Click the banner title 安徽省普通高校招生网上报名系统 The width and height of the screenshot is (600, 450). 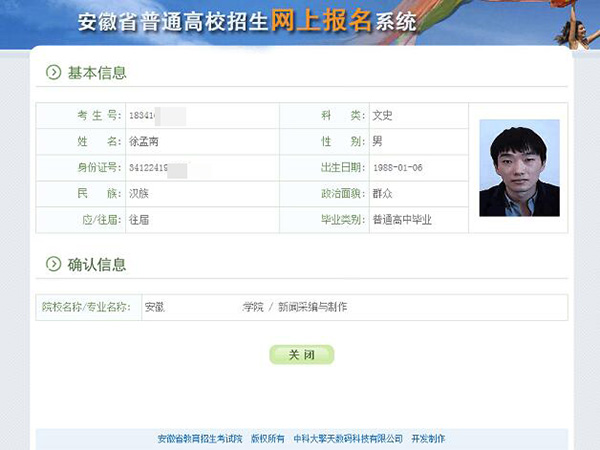(x=247, y=21)
